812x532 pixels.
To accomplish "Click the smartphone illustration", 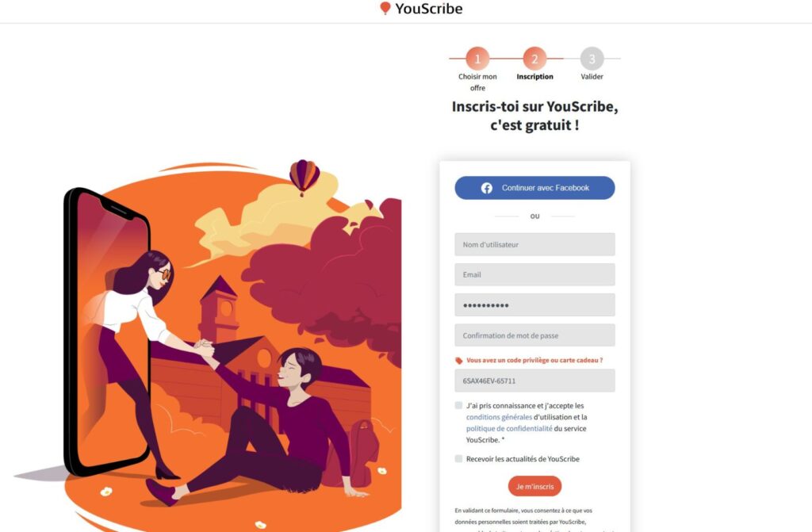I will click(x=108, y=331).
